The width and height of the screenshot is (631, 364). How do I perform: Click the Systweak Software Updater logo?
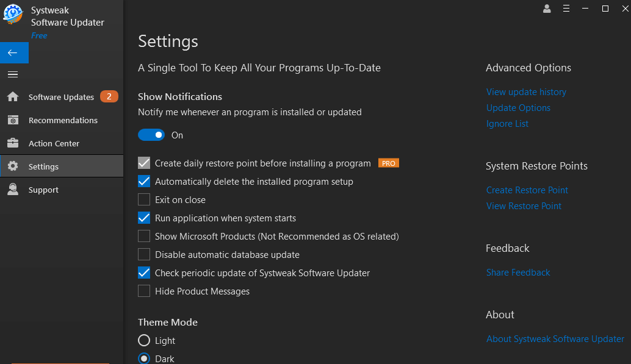[13, 14]
